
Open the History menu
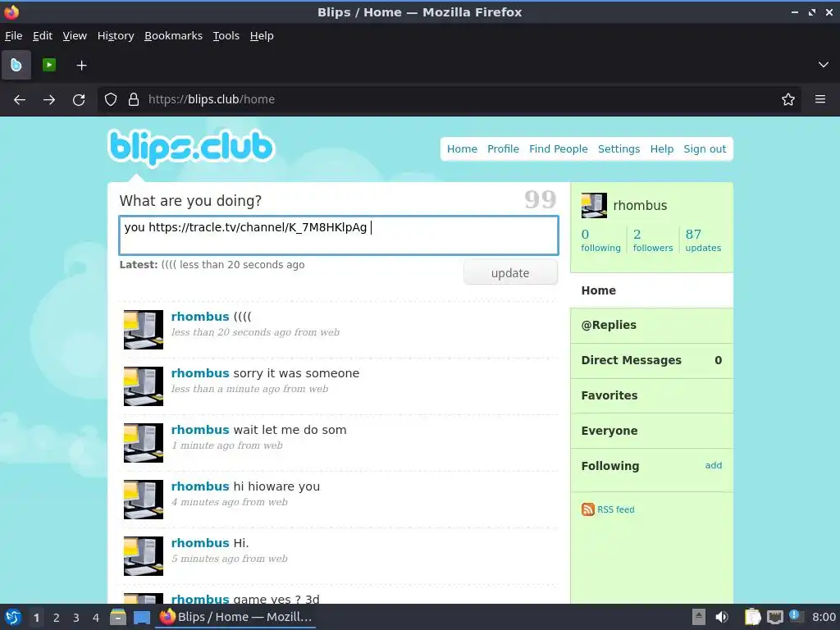[116, 36]
